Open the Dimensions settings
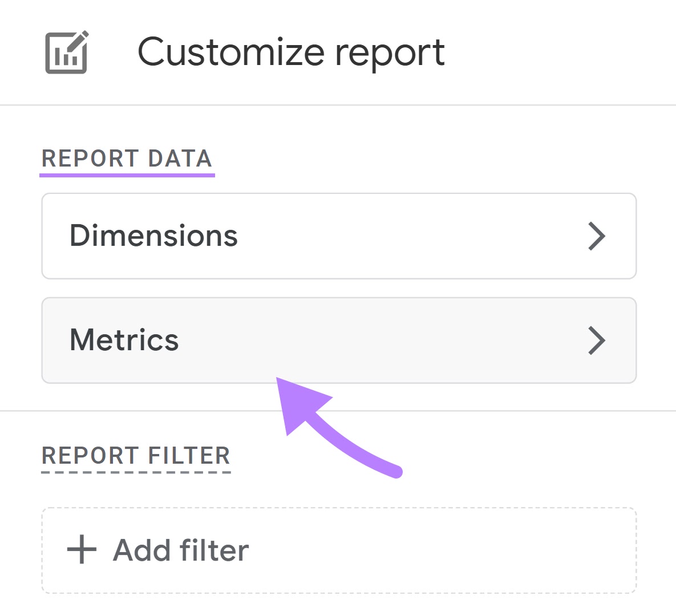 (x=338, y=236)
